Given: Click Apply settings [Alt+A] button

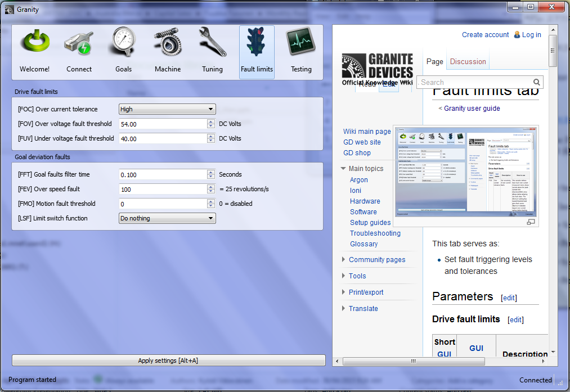Looking at the screenshot, I should pyautogui.click(x=169, y=361).
